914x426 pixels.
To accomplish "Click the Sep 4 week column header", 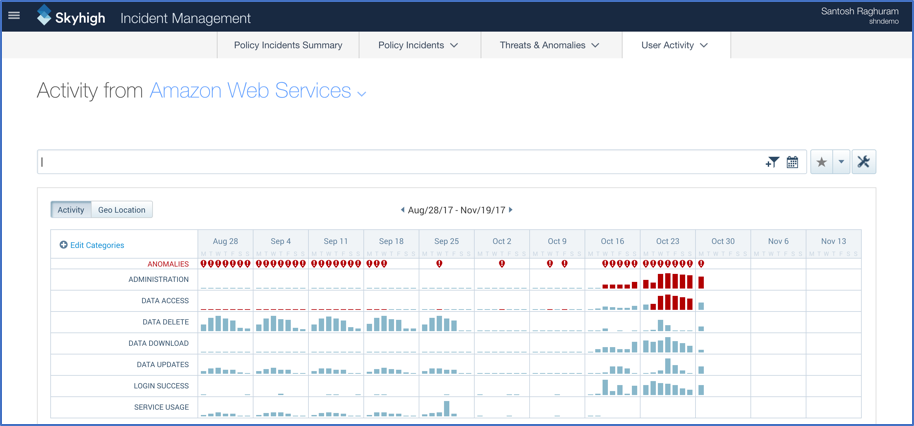I will (281, 241).
